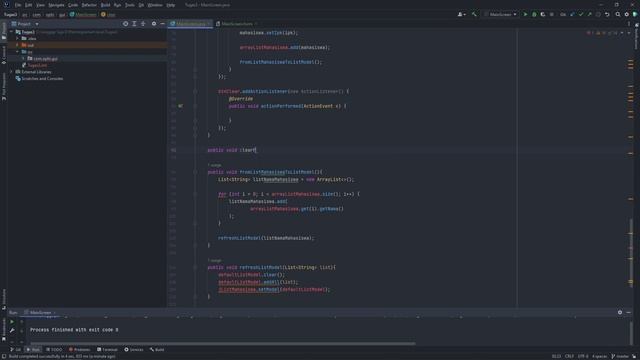Open the user account icon menu

[461, 14]
